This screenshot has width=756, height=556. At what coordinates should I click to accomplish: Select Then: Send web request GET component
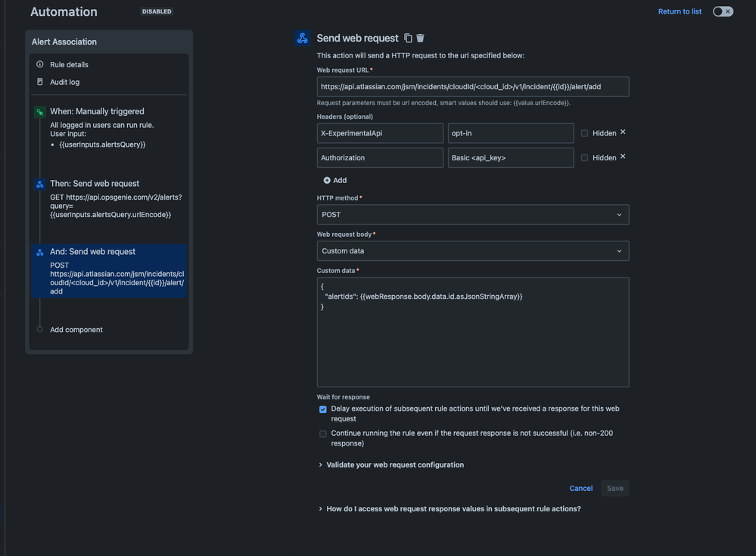point(109,198)
